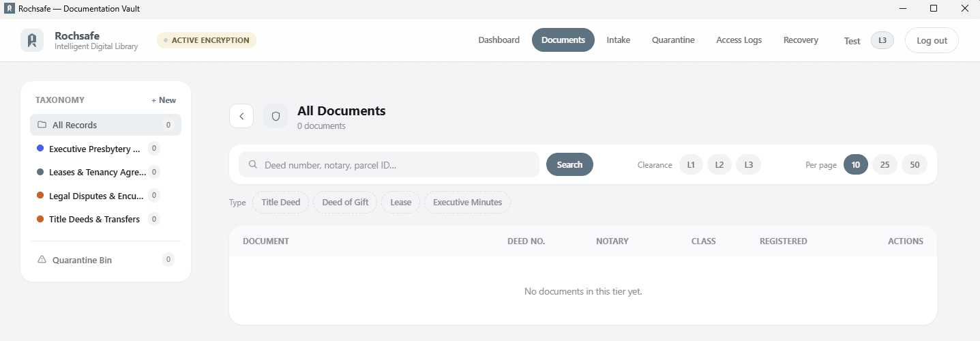Click the ACTIONS column header
The image size is (980, 341).
click(x=906, y=241)
